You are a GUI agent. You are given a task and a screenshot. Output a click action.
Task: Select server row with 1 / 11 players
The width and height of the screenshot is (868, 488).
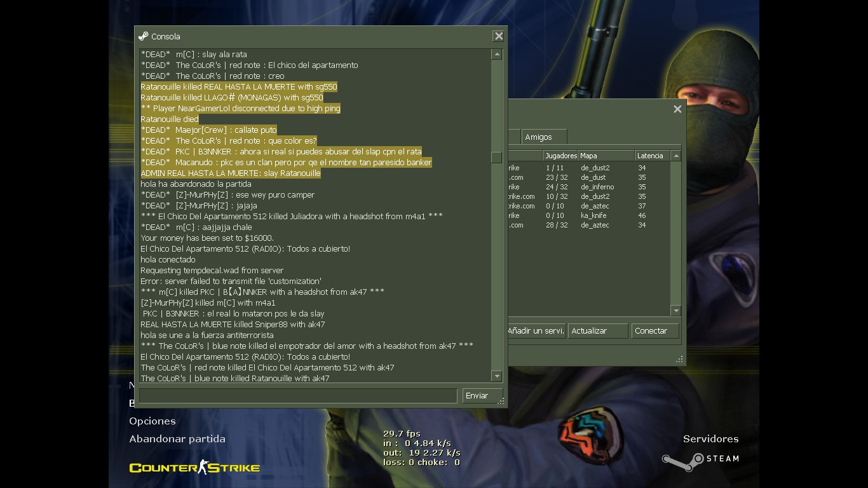pos(589,168)
